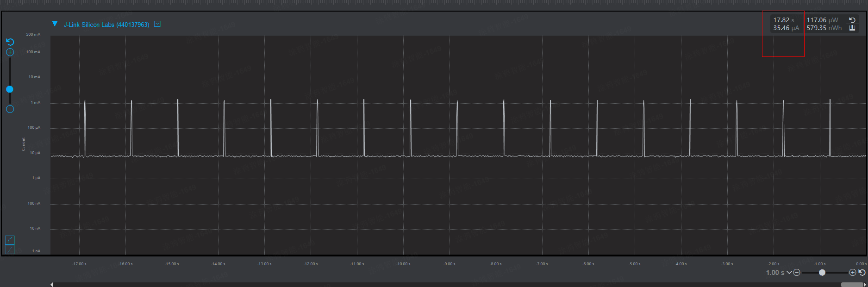The image size is (868, 287).
Task: Reset the energy statistics counter
Action: coord(852,20)
